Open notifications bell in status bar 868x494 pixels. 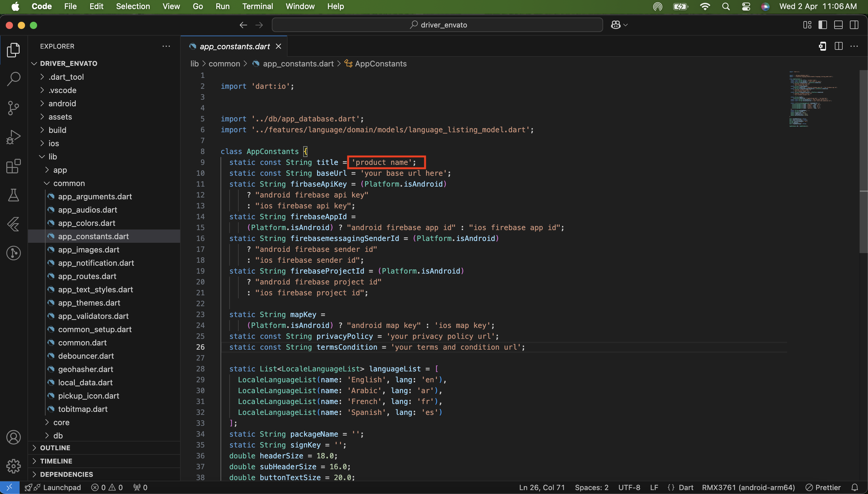pos(855,488)
